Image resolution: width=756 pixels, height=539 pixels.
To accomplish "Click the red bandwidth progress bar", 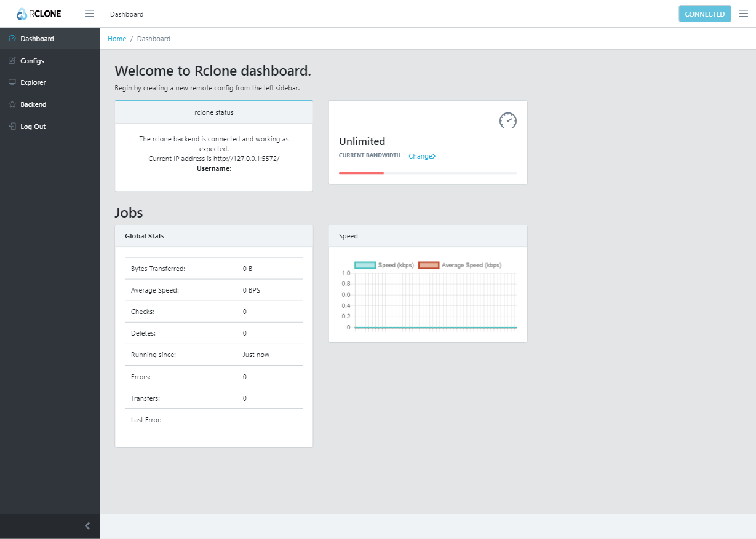I will pyautogui.click(x=361, y=173).
